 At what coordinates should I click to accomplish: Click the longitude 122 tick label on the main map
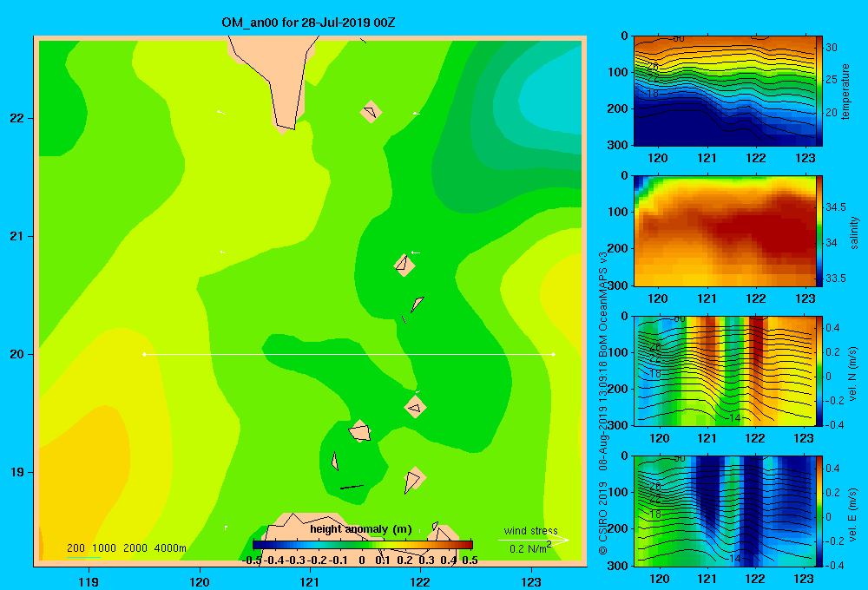click(x=420, y=581)
